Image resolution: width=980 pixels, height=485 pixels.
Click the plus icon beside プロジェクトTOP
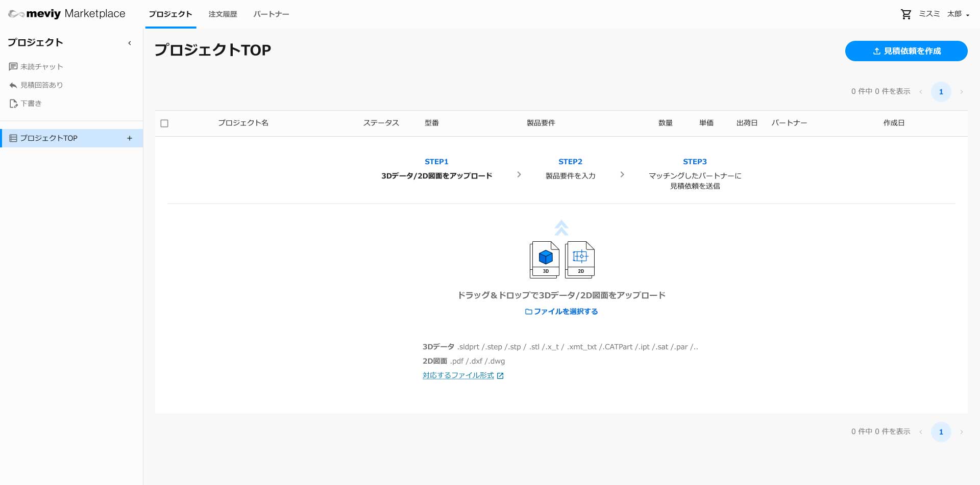pyautogui.click(x=130, y=138)
